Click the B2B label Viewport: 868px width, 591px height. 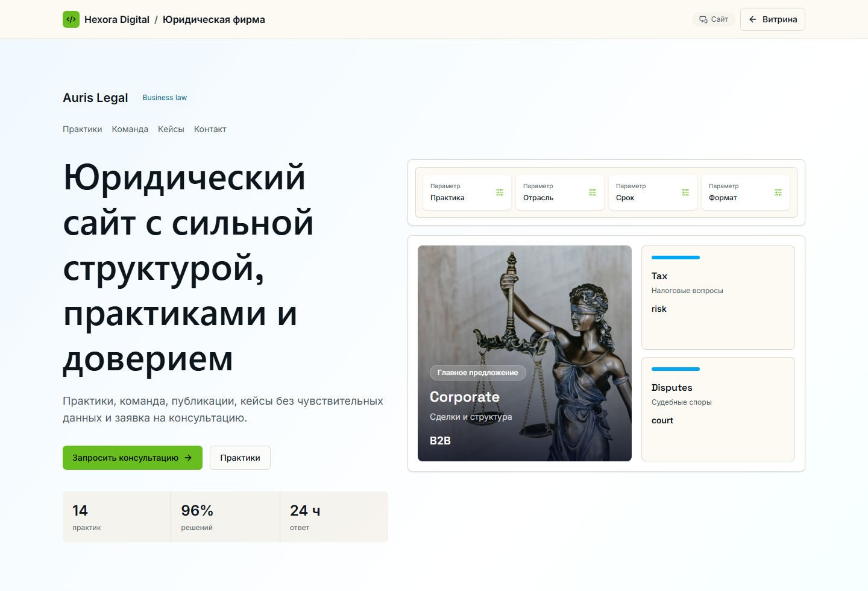[x=440, y=441]
